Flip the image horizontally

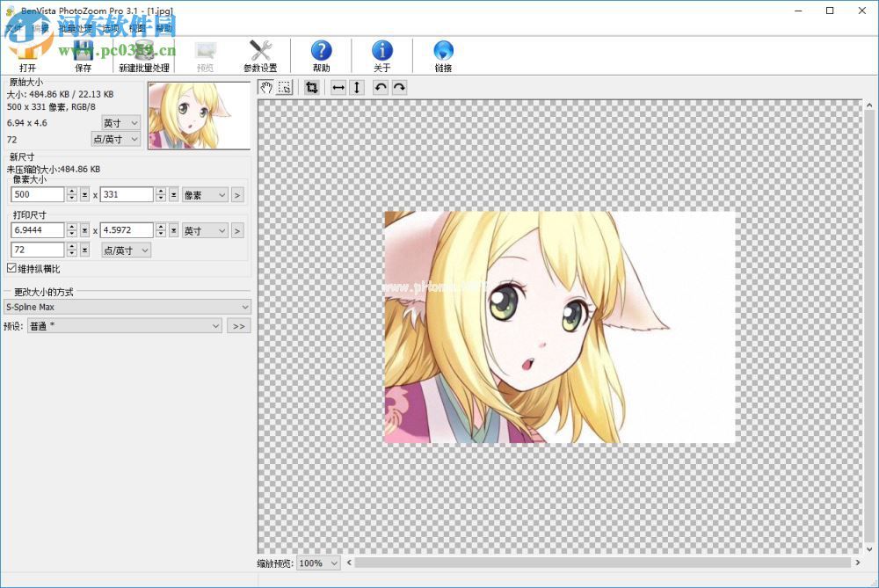point(338,87)
